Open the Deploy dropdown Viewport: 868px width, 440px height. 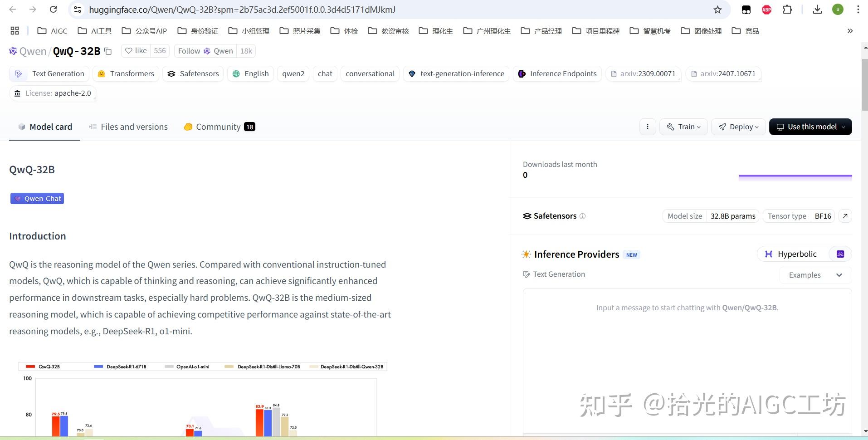[x=738, y=127]
